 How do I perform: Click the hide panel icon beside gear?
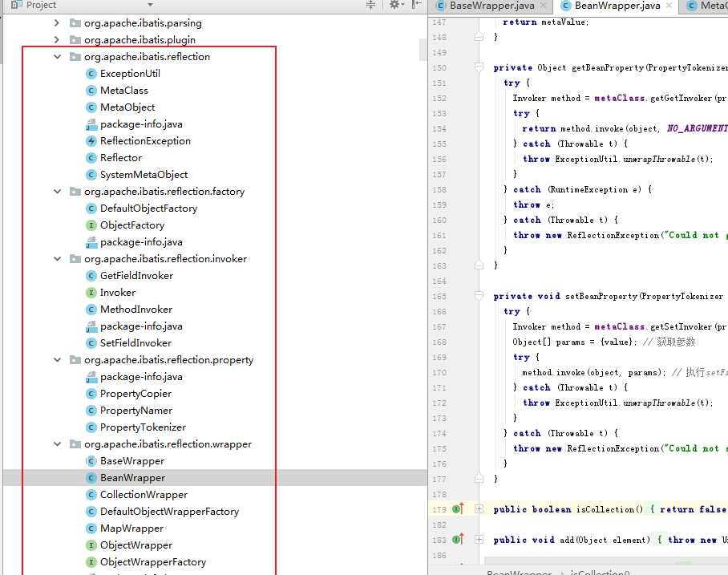(417, 5)
